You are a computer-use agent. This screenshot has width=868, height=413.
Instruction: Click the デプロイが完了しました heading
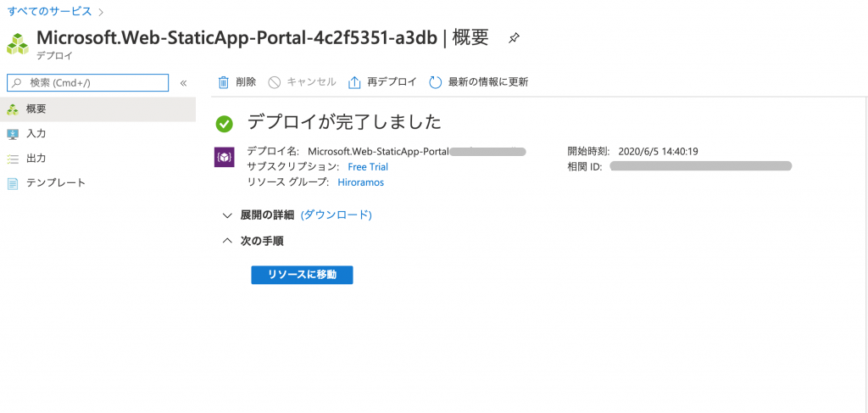344,122
